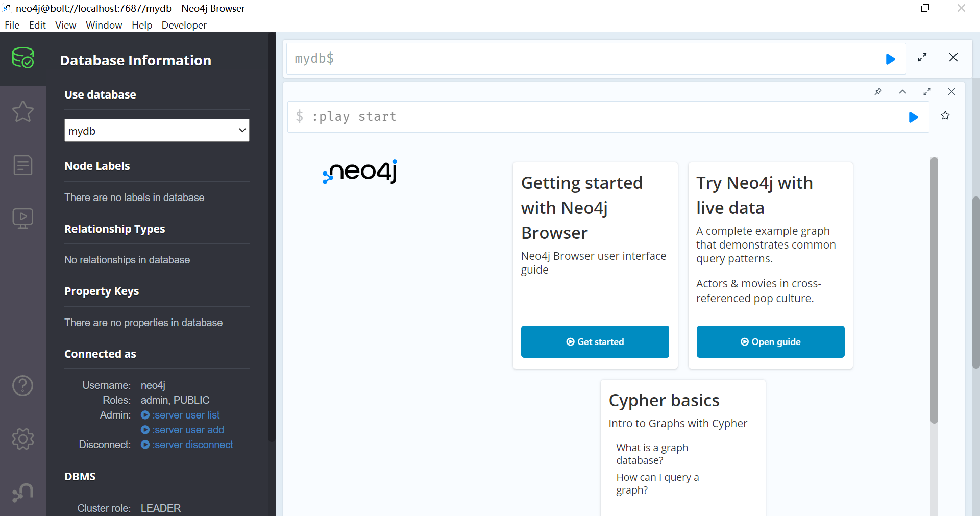Open the mydb database dropdown

(157, 131)
